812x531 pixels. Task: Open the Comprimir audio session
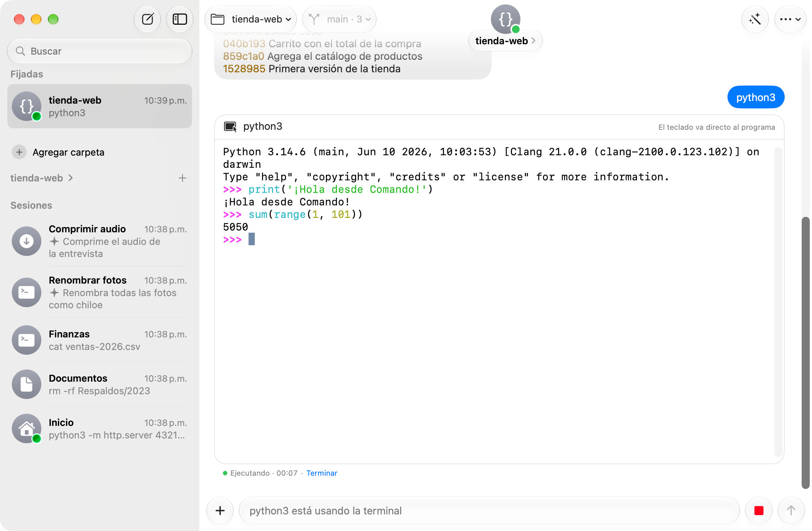point(100,241)
